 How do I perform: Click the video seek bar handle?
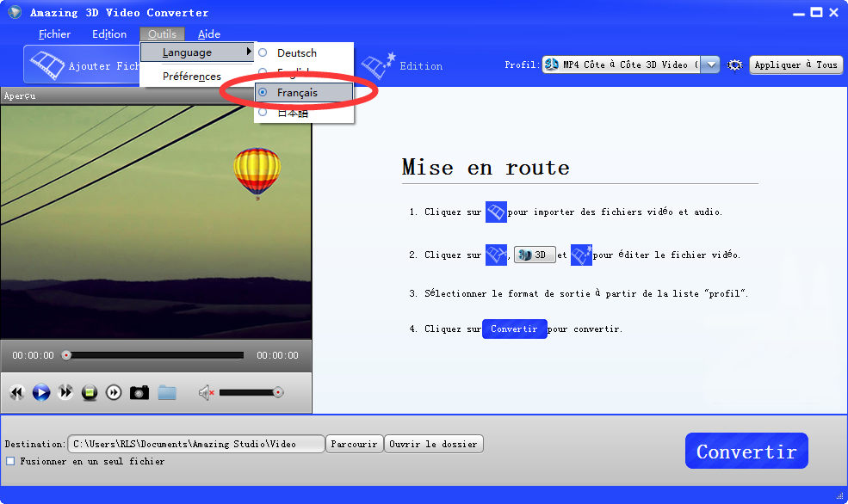(x=66, y=355)
